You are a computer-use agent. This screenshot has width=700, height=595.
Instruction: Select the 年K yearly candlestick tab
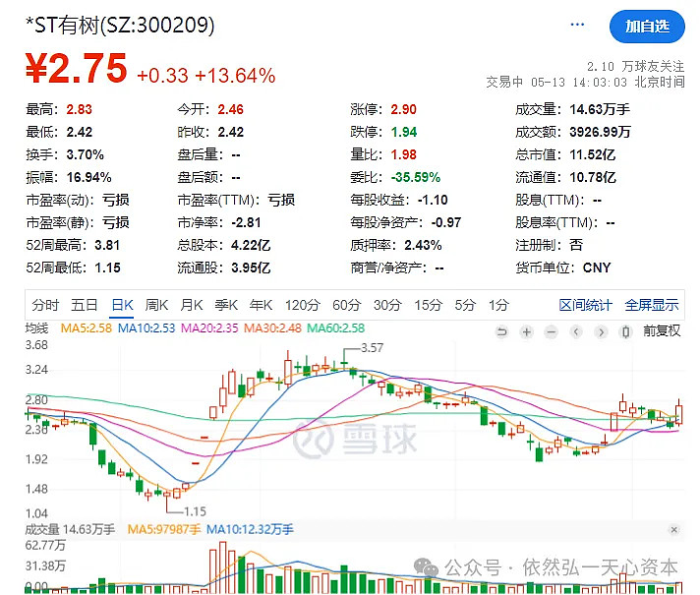[x=261, y=305]
